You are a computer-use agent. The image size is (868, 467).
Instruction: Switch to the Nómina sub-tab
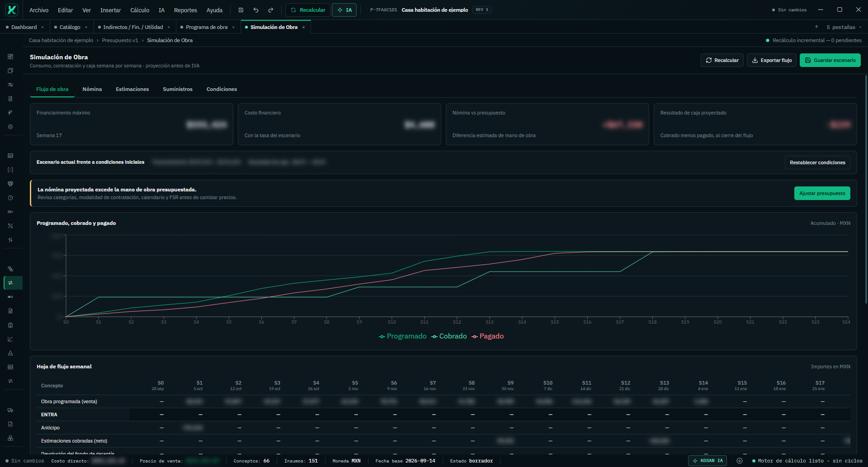tap(92, 89)
